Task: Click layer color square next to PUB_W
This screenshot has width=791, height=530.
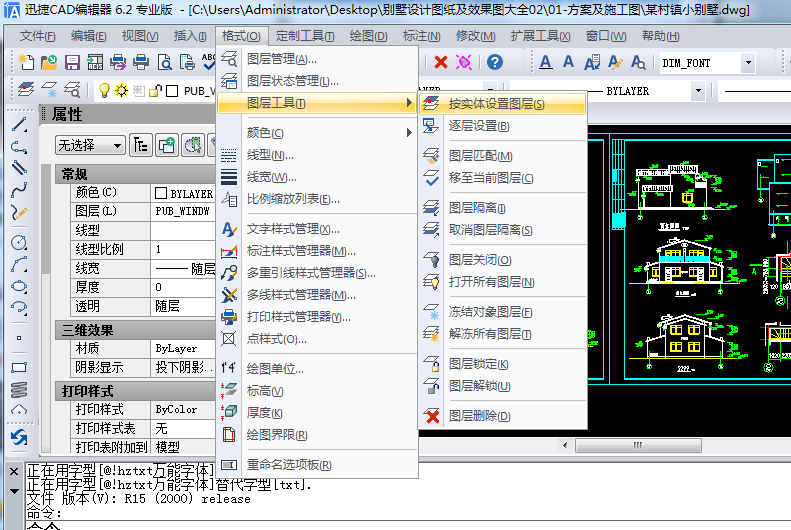Action: click(x=173, y=91)
